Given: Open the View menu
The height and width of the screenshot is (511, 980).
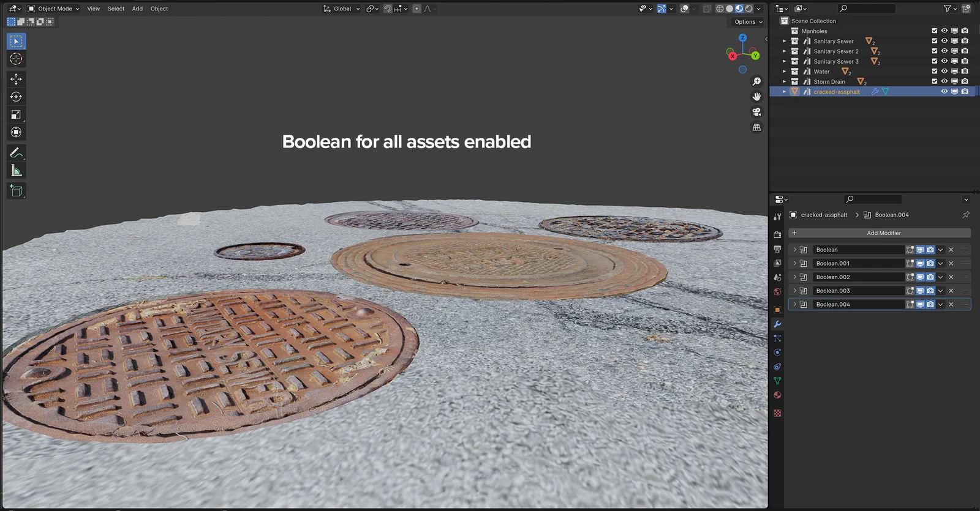Looking at the screenshot, I should pyautogui.click(x=93, y=9).
